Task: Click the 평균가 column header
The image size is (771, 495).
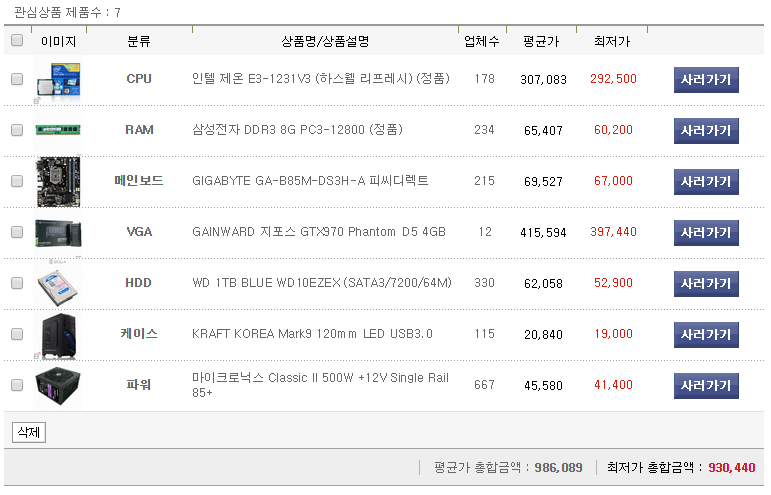Action: [x=541, y=42]
